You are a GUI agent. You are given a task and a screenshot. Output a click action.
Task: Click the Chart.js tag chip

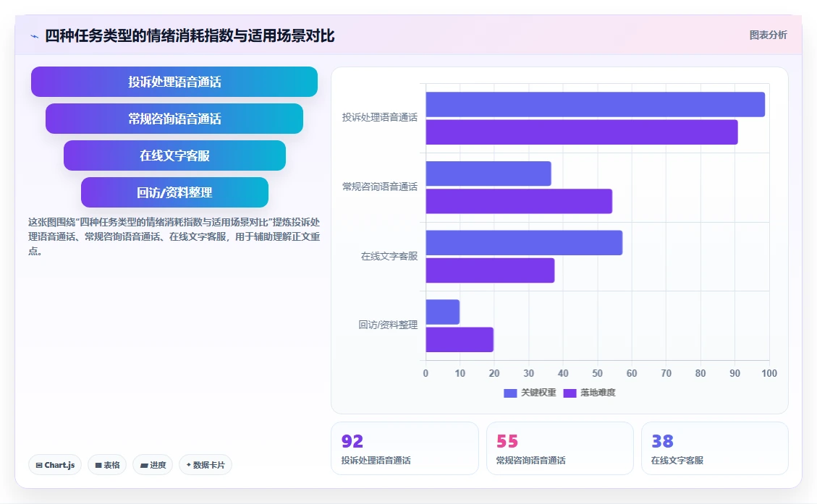point(55,465)
